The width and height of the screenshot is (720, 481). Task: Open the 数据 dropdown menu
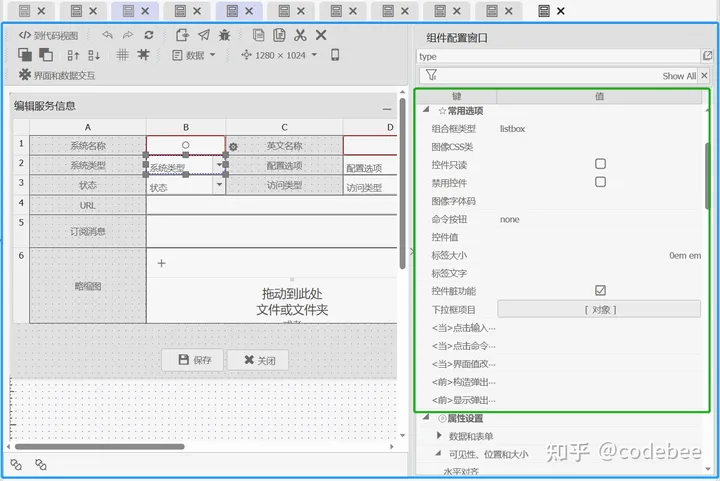point(194,55)
